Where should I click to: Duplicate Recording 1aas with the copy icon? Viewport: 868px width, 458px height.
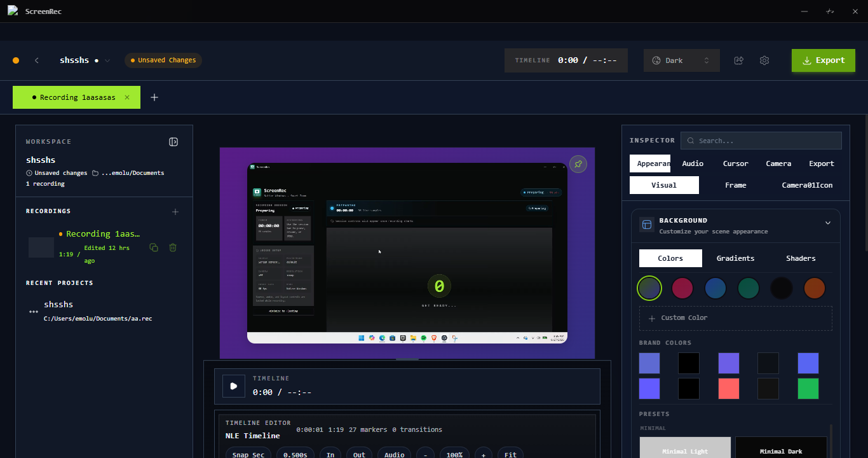point(154,247)
